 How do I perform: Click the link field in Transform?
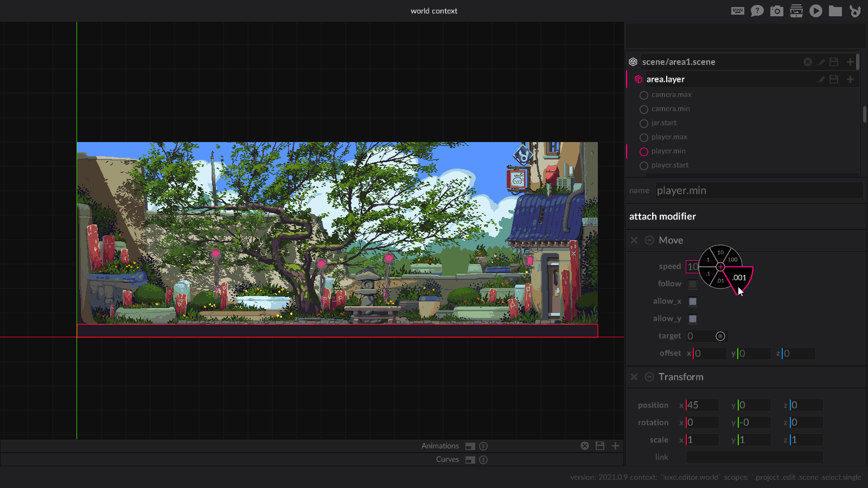point(755,457)
